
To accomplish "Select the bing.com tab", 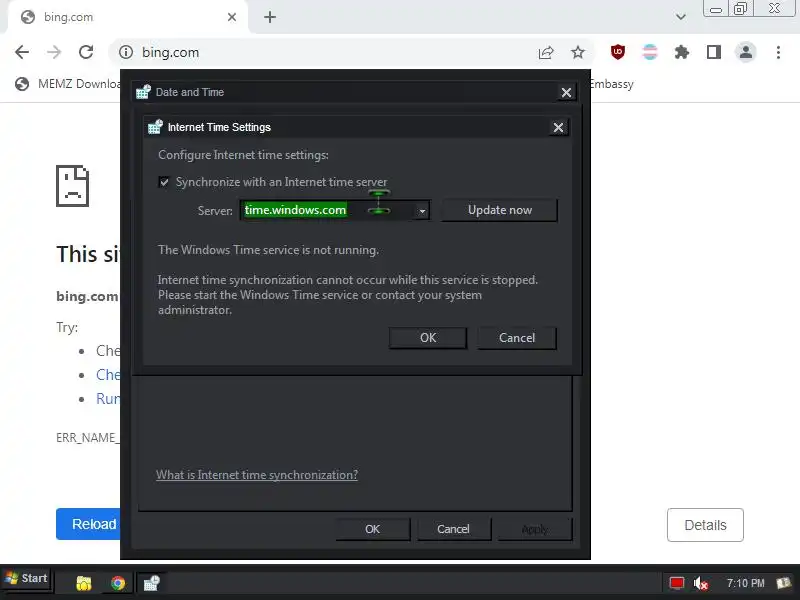I will [128, 17].
